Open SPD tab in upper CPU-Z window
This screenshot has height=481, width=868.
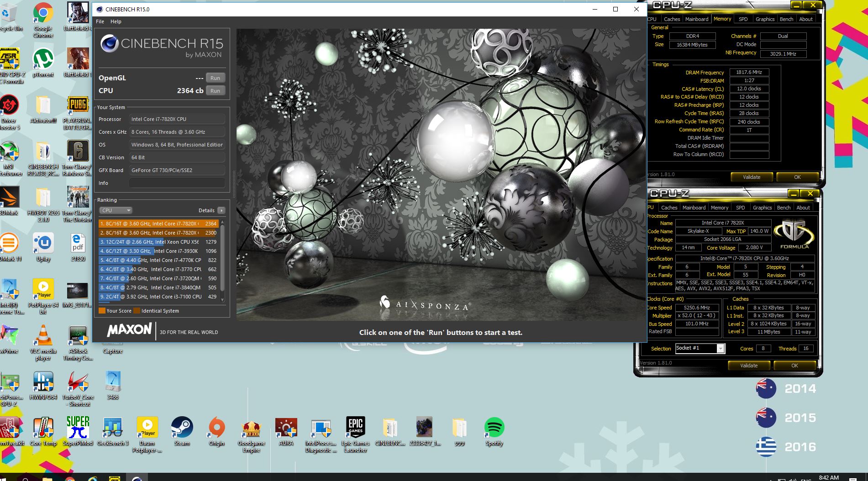point(743,19)
